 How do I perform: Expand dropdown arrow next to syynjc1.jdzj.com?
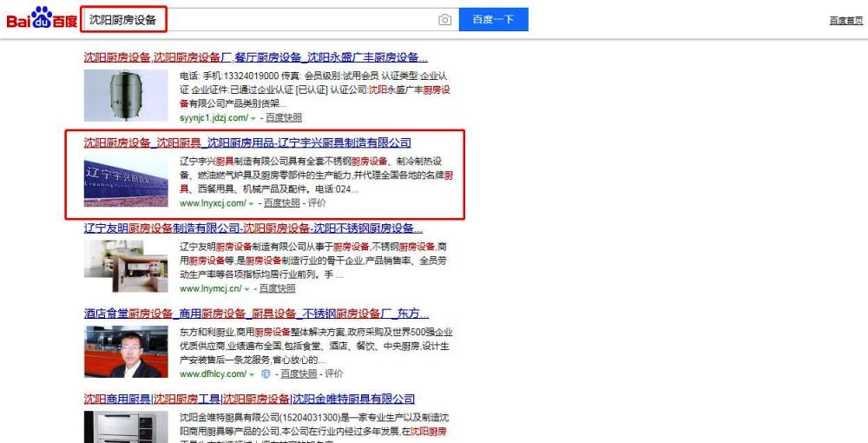tap(253, 118)
